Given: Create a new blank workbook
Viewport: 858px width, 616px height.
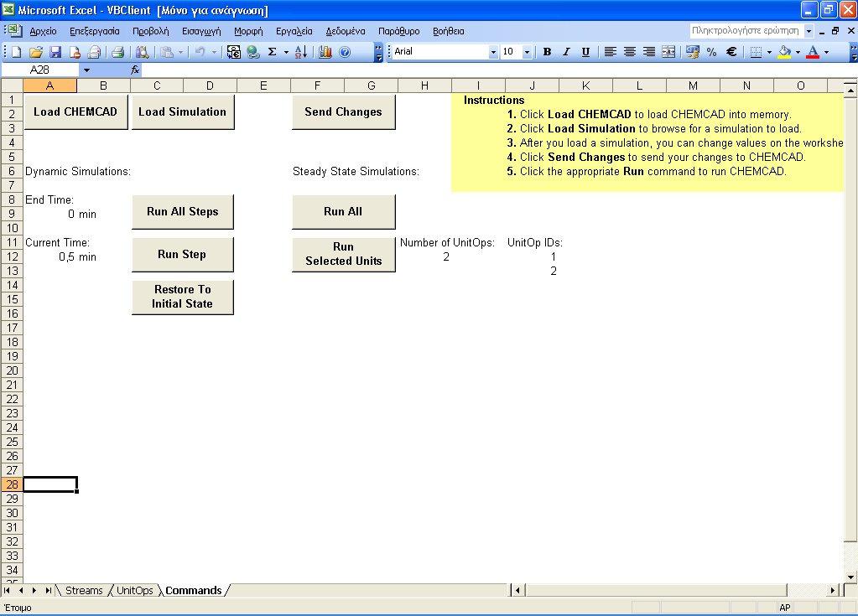Looking at the screenshot, I should pyautogui.click(x=17, y=52).
